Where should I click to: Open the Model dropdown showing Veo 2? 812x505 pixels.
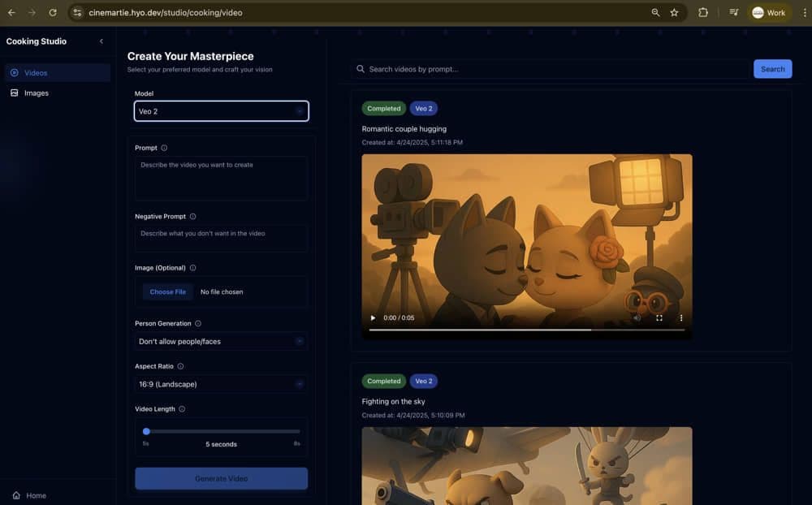pos(221,111)
